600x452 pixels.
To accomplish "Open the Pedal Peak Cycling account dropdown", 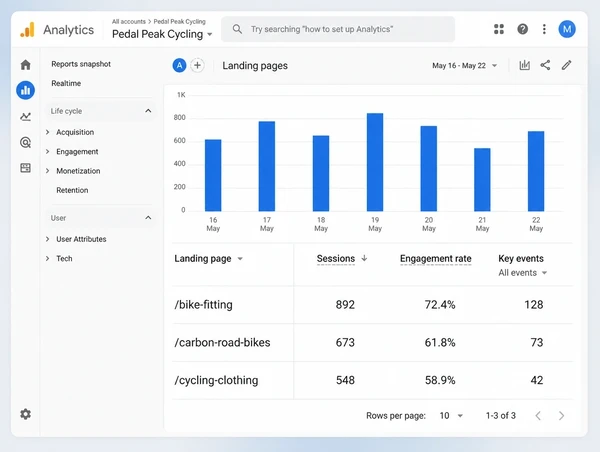I will click(x=162, y=34).
